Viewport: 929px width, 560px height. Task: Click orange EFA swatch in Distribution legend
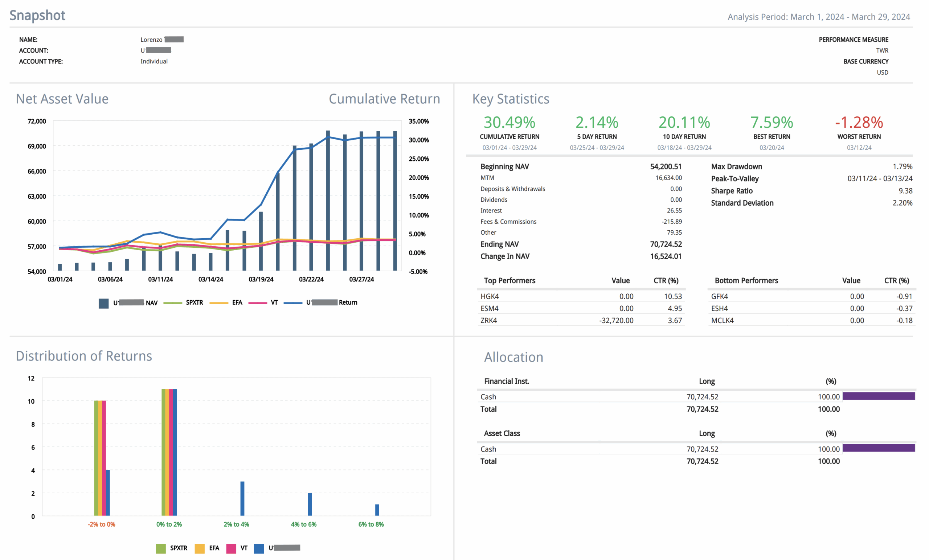pyautogui.click(x=200, y=548)
